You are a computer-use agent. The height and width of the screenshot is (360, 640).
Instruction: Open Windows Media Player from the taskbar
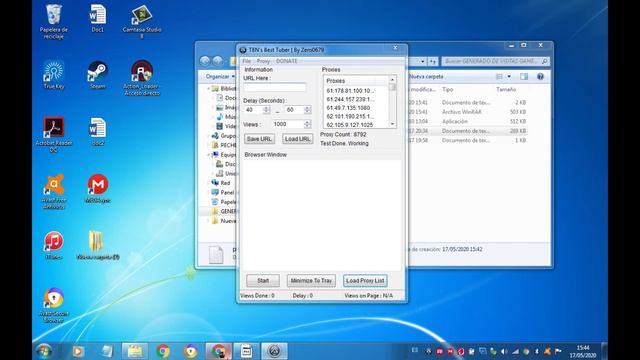click(x=78, y=351)
